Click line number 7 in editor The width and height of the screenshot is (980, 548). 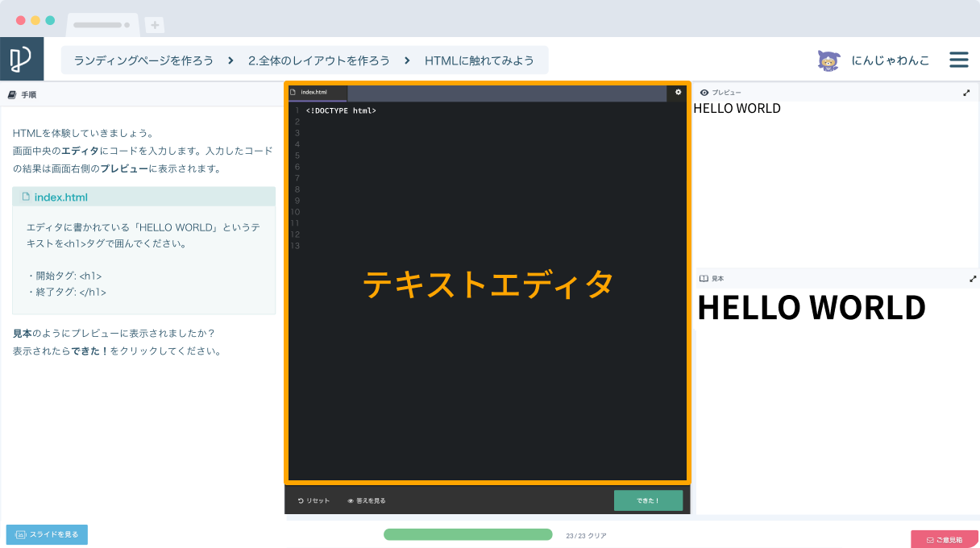(297, 178)
